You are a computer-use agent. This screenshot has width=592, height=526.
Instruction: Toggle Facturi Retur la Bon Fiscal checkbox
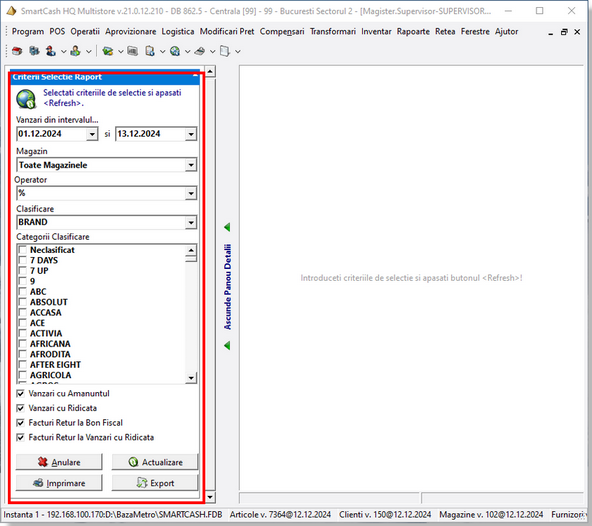point(21,423)
